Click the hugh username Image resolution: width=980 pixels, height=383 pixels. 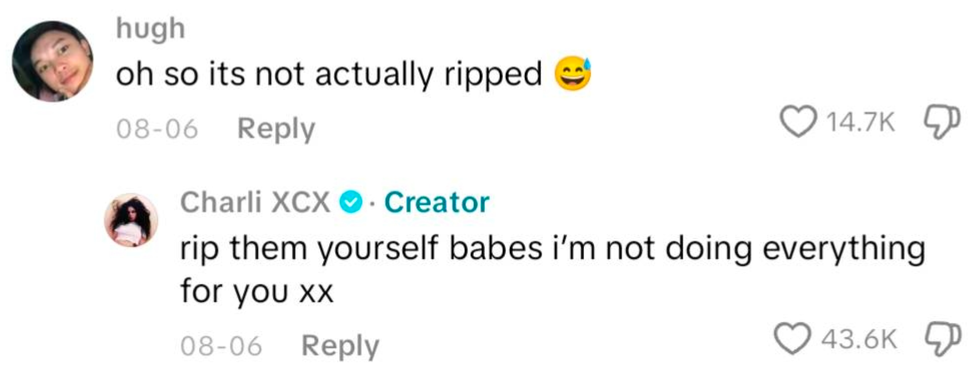click(x=150, y=28)
